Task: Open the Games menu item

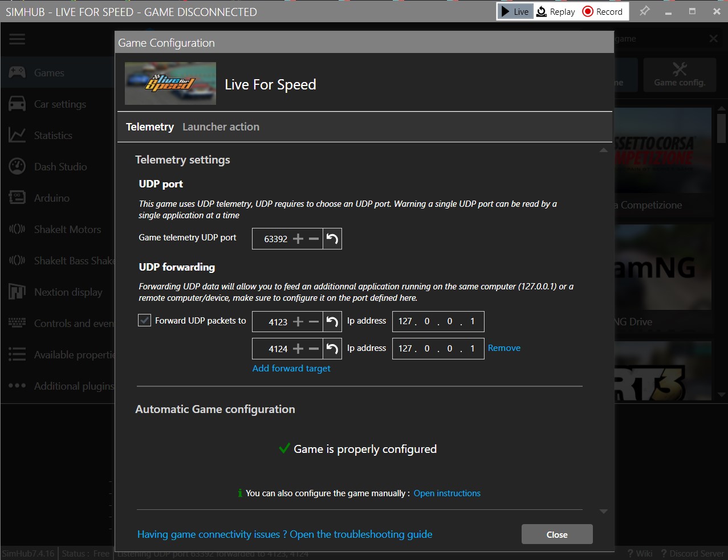Action: pos(58,72)
